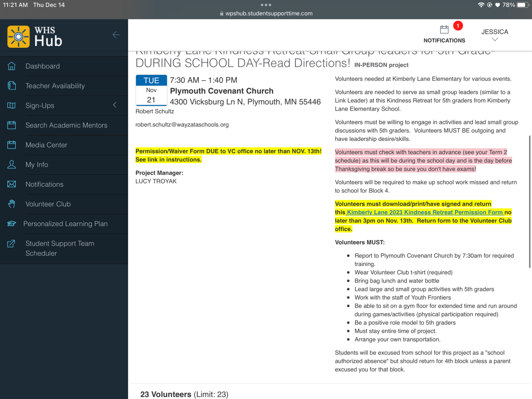Click bullet 'Work with the staff of Youth Frontiers'
The height and width of the screenshot is (399, 532).
403,298
